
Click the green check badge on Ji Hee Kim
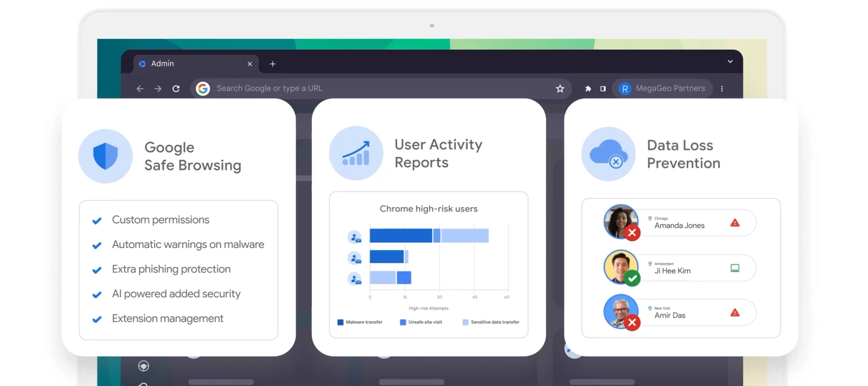click(x=632, y=278)
